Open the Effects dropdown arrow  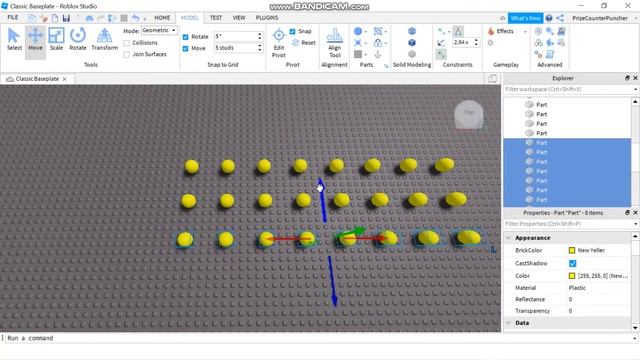pos(525,32)
